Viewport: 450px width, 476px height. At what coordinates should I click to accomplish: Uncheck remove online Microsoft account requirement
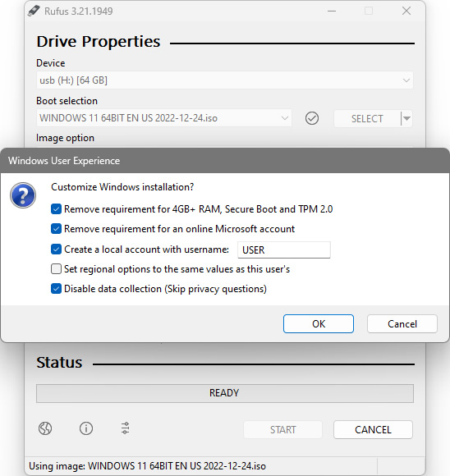click(56, 229)
